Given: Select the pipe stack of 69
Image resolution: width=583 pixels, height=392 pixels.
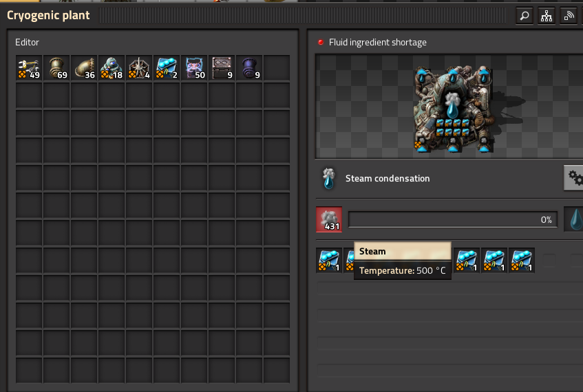Looking at the screenshot, I should [x=56, y=68].
